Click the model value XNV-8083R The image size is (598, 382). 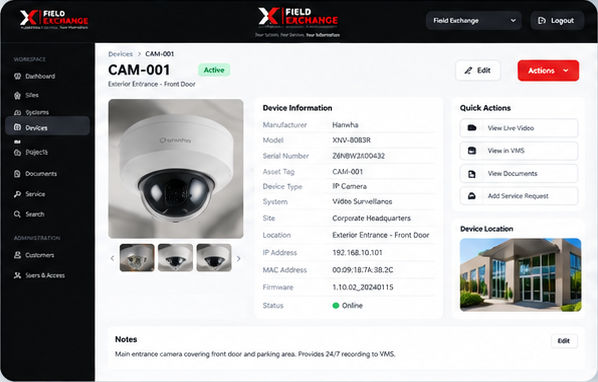click(x=352, y=140)
